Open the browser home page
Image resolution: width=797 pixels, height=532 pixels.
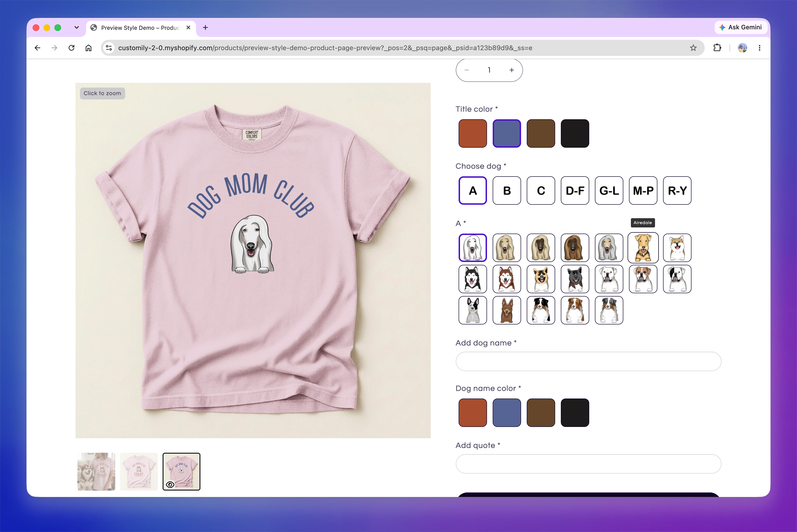88,48
